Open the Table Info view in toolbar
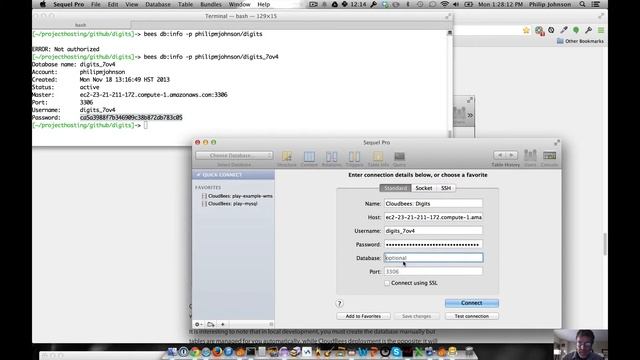Screen dimensions: 640x360 click(x=378, y=158)
